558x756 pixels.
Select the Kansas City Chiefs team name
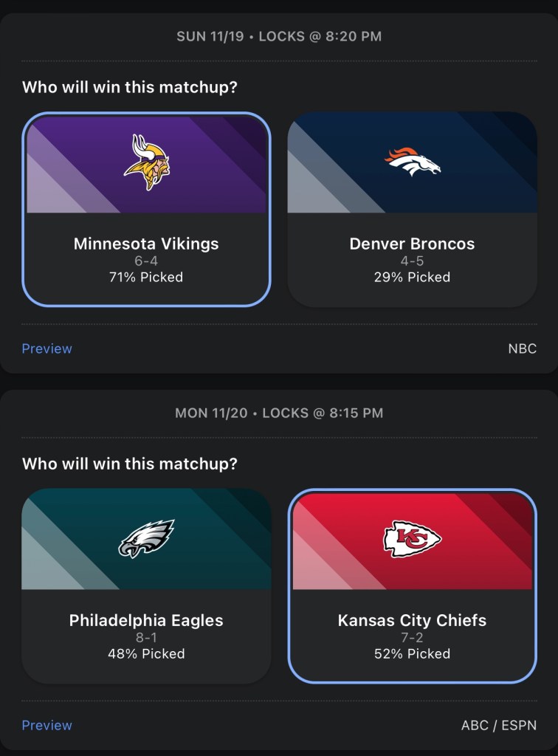click(x=412, y=620)
